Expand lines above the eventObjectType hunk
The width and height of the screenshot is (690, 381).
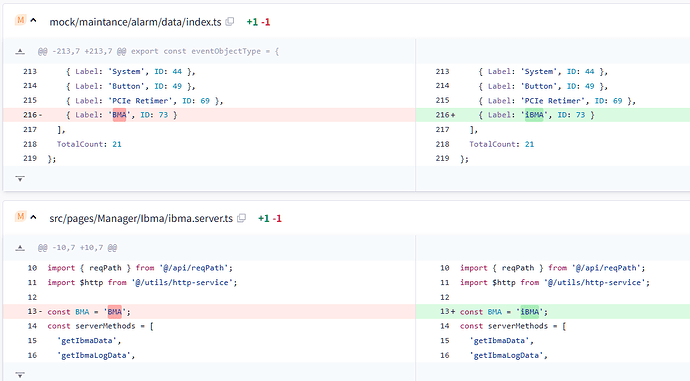coord(20,51)
